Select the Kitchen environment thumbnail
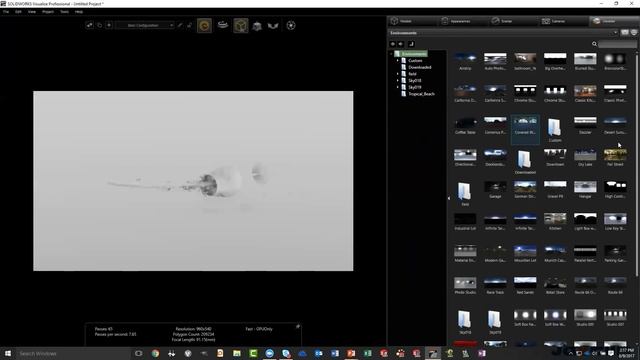 click(x=555, y=222)
